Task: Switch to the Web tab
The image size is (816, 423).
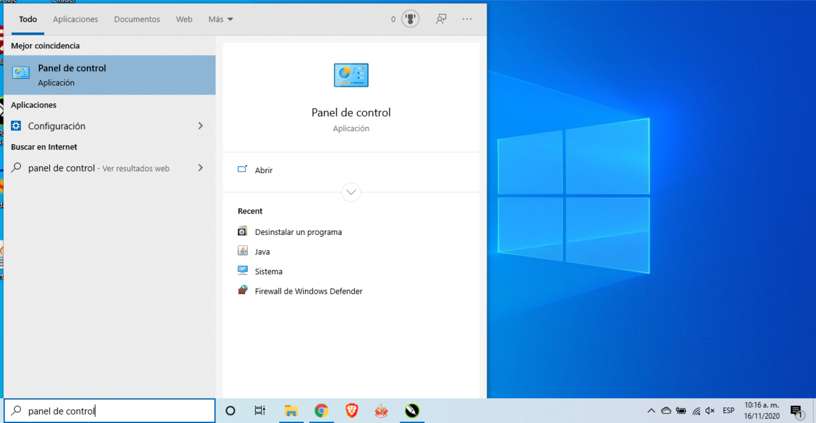Action: point(184,19)
